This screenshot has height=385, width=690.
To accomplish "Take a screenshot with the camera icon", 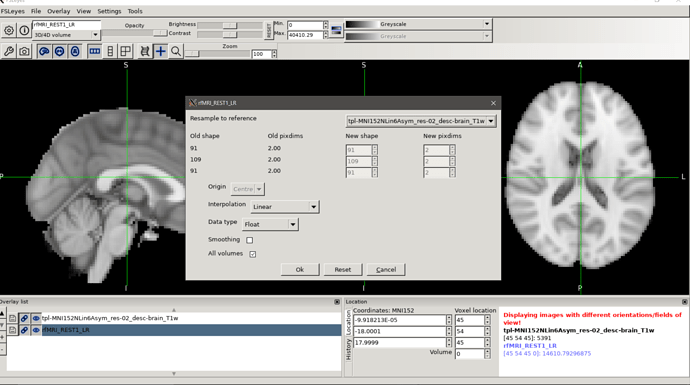I will 24,51.
